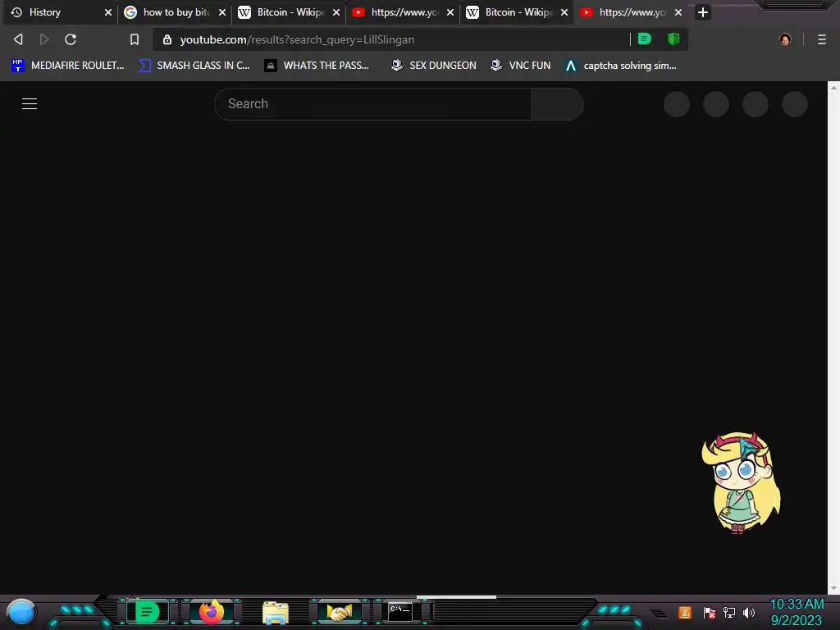Open the browser profile avatar
This screenshot has height=630, width=840.
point(785,39)
